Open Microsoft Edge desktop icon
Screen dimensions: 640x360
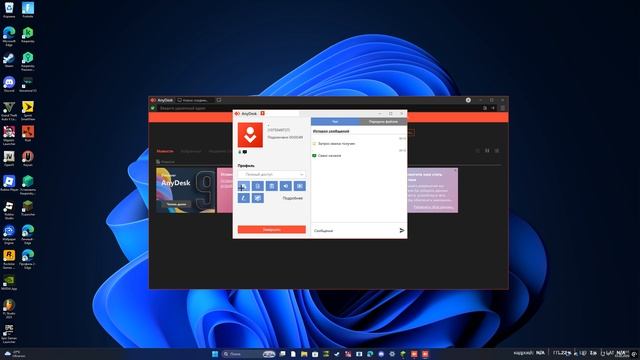pyautogui.click(x=9, y=36)
